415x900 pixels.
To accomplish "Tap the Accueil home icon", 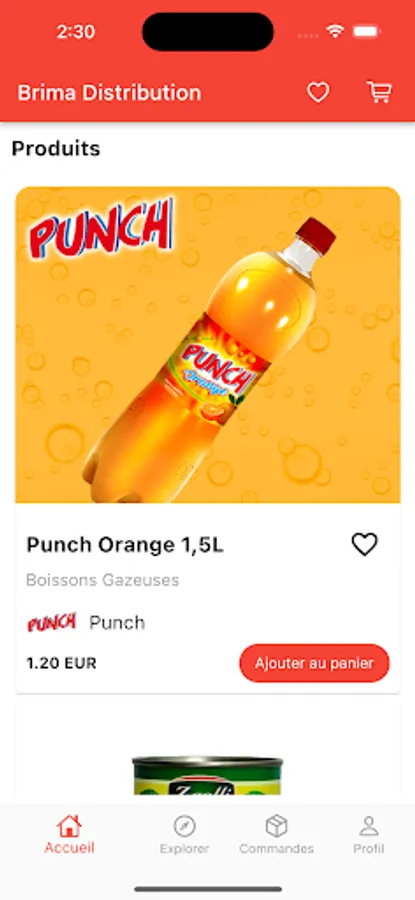I will [x=69, y=826].
